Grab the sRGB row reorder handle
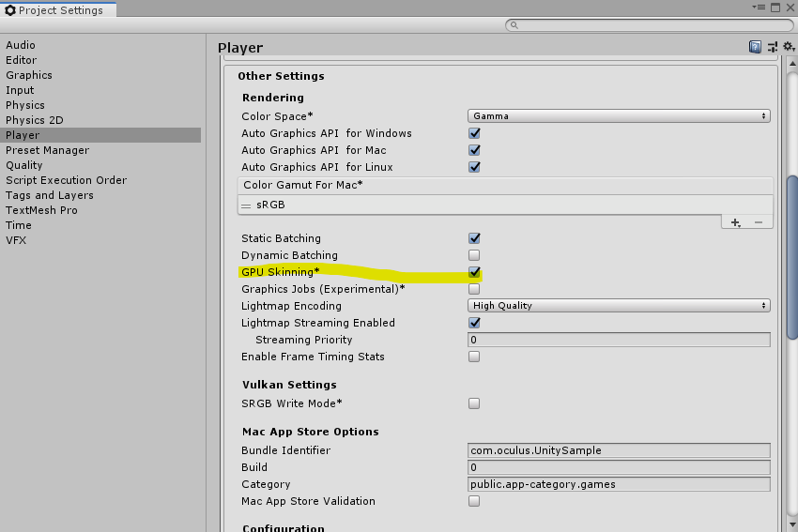The width and height of the screenshot is (798, 532). coord(246,205)
